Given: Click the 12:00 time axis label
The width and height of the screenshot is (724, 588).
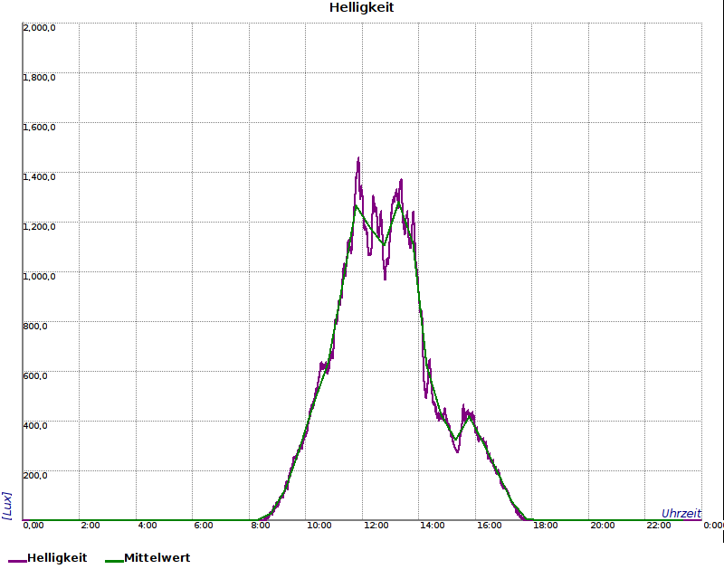Looking at the screenshot, I should (376, 526).
